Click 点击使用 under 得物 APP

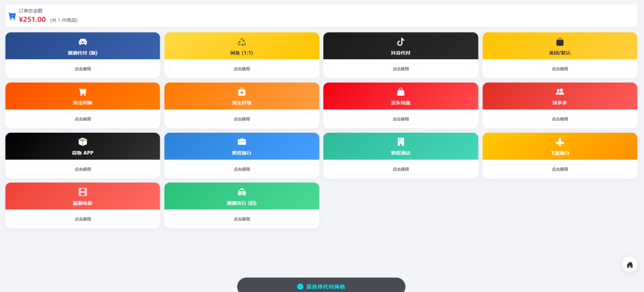point(82,169)
